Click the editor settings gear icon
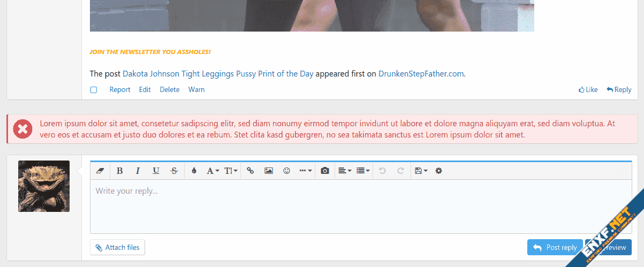 [439, 171]
